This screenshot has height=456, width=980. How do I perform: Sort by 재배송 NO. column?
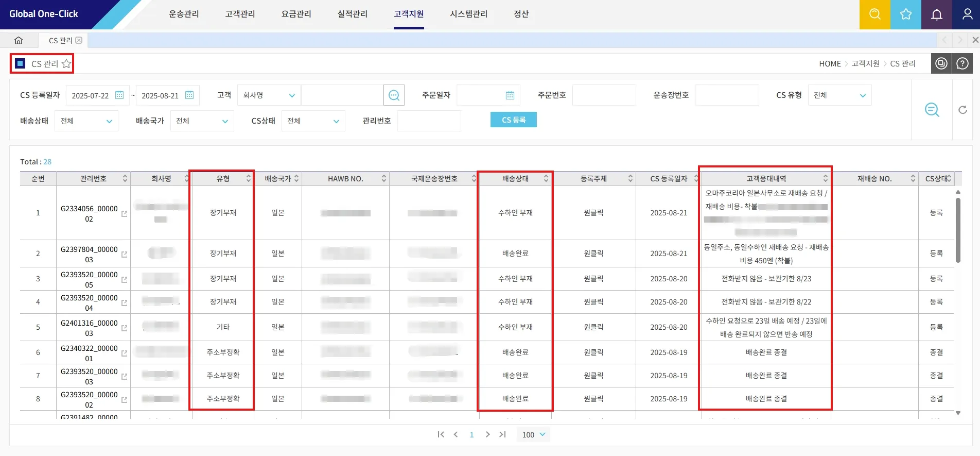(x=913, y=178)
